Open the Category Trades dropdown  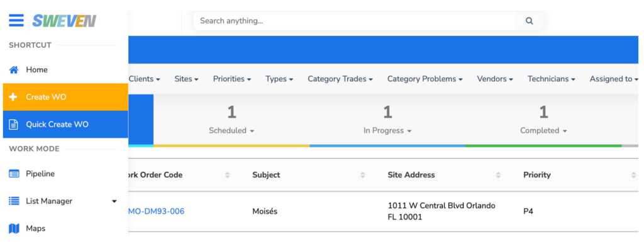(x=340, y=79)
